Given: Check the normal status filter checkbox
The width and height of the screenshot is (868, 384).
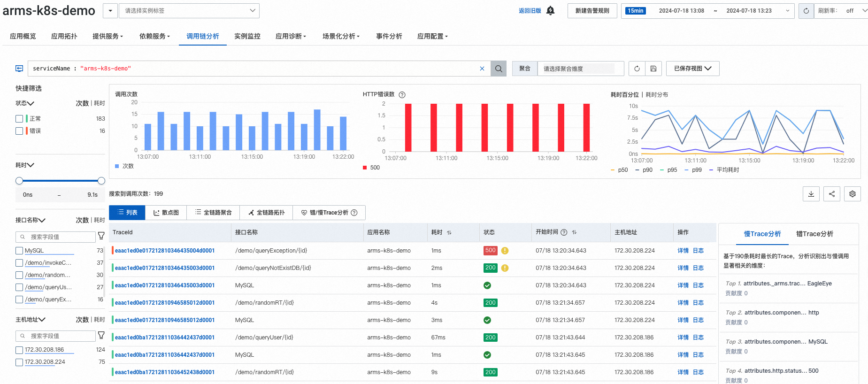Looking at the screenshot, I should pos(19,119).
